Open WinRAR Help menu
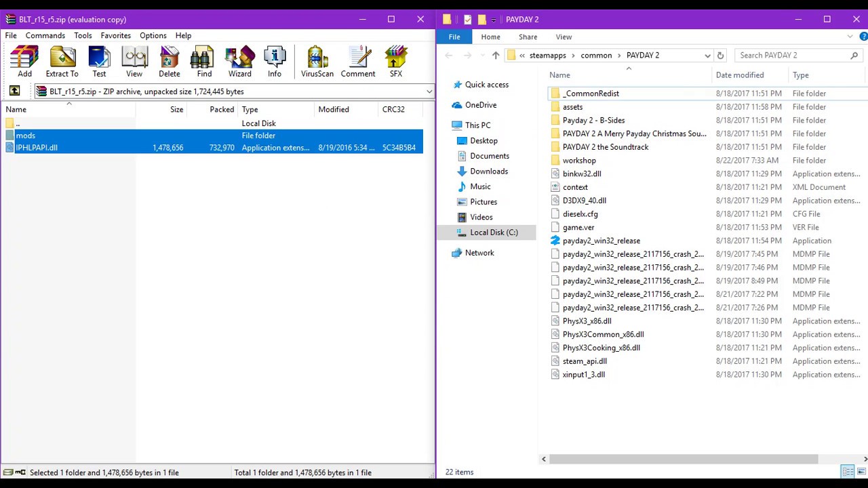 tap(183, 35)
